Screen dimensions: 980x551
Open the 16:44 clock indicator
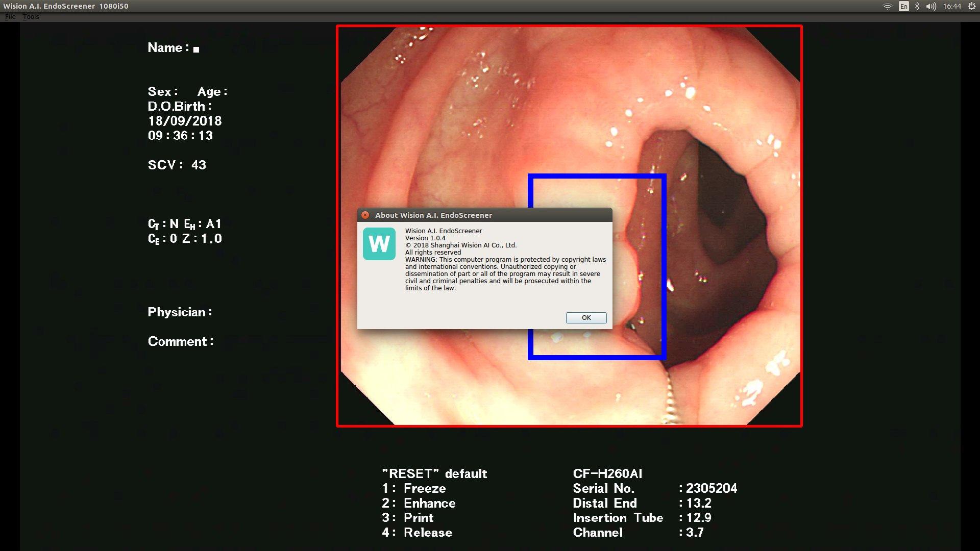(952, 6)
